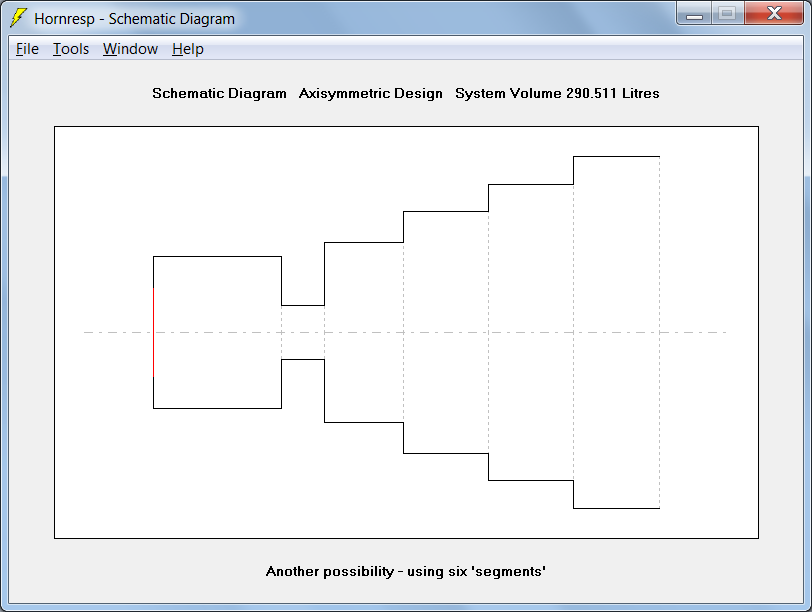Click the 'System Volume 290.511 Litres' text
This screenshot has height=612, width=812.
pos(557,93)
